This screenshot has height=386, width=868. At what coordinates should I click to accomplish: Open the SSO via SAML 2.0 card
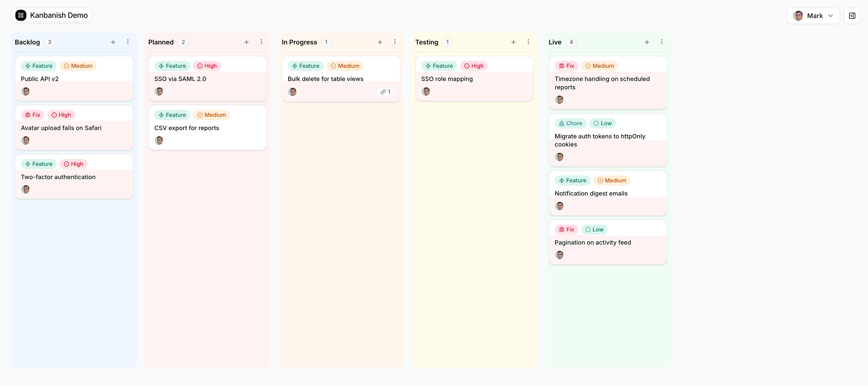coord(208,79)
